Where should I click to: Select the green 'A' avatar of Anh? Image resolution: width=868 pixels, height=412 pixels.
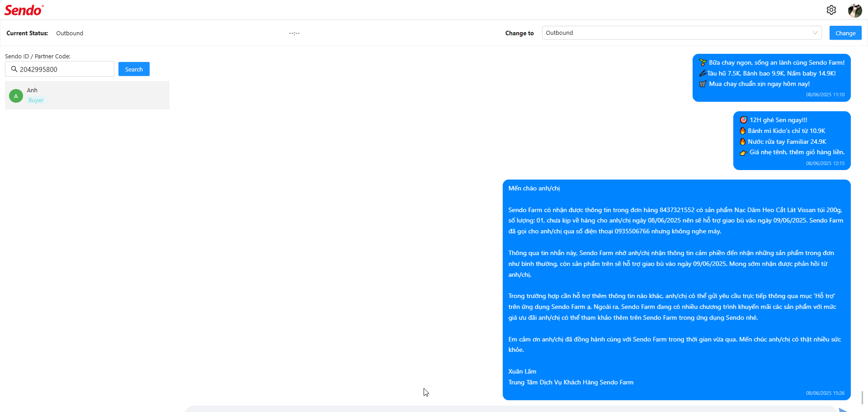point(16,96)
